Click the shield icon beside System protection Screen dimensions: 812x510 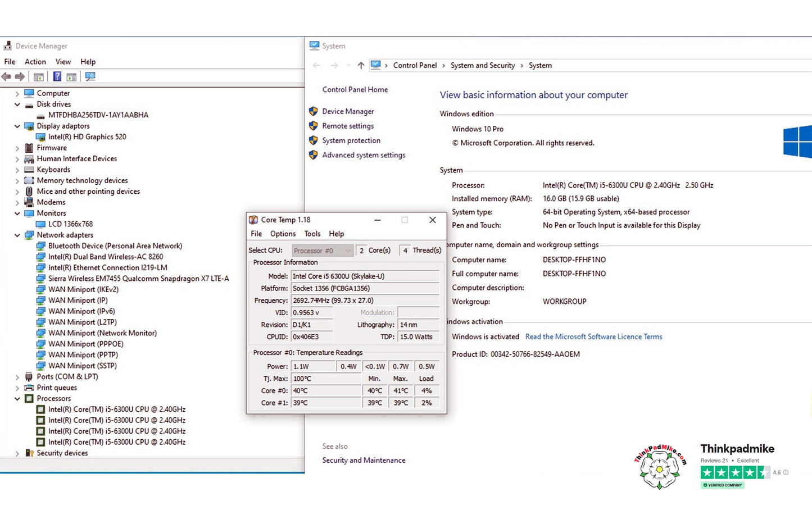pos(314,140)
